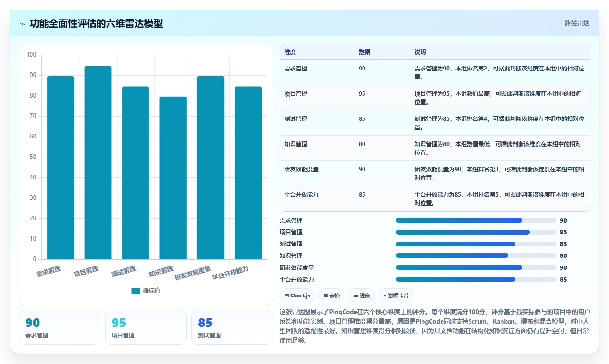
Task: Click the lightning icon beside the title
Action: click(x=23, y=23)
